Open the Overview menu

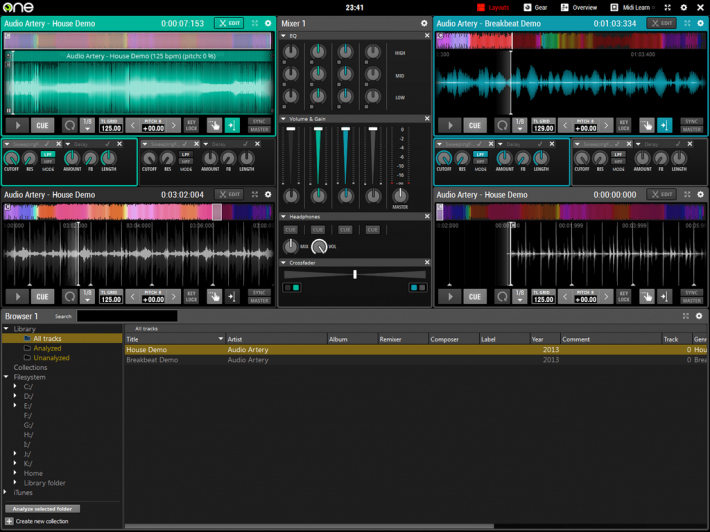(579, 7)
